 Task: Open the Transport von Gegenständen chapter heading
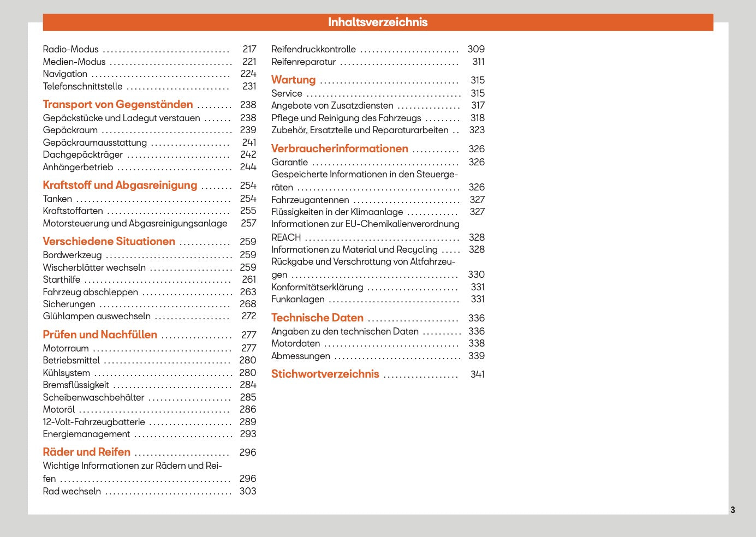pyautogui.click(x=118, y=105)
